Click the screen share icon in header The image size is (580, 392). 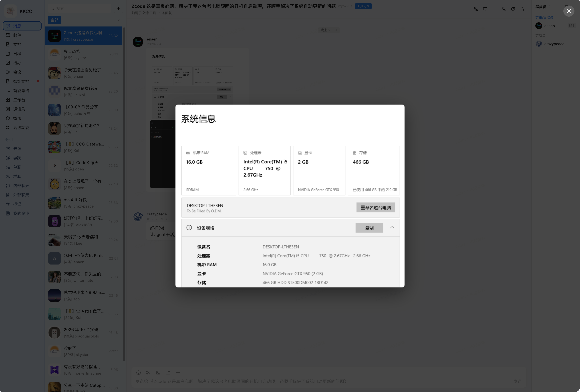coord(485,9)
